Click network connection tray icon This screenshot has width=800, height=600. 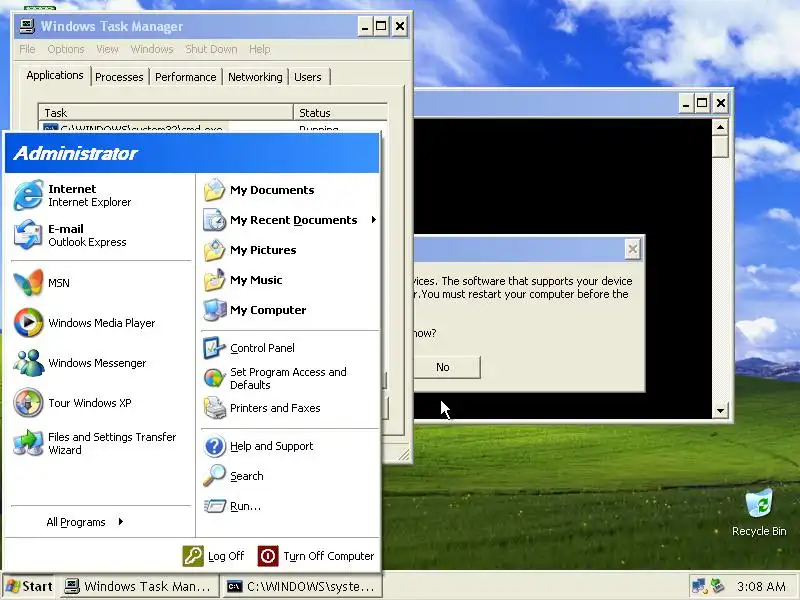pos(698,586)
